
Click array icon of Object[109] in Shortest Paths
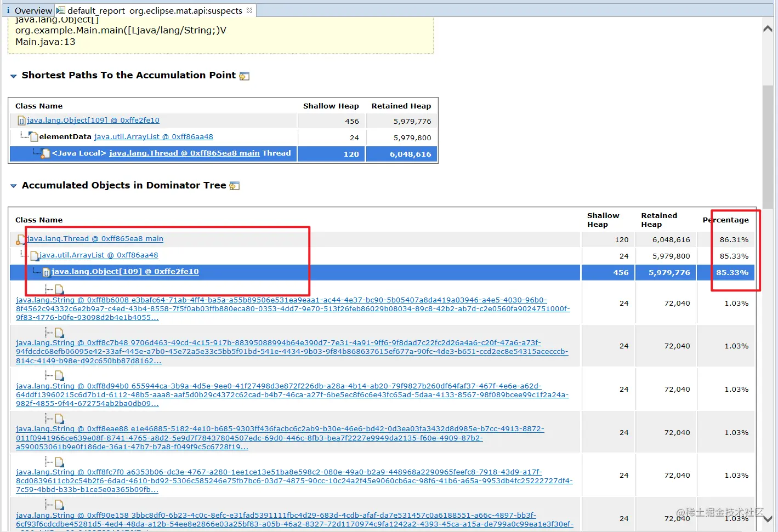[x=21, y=121]
